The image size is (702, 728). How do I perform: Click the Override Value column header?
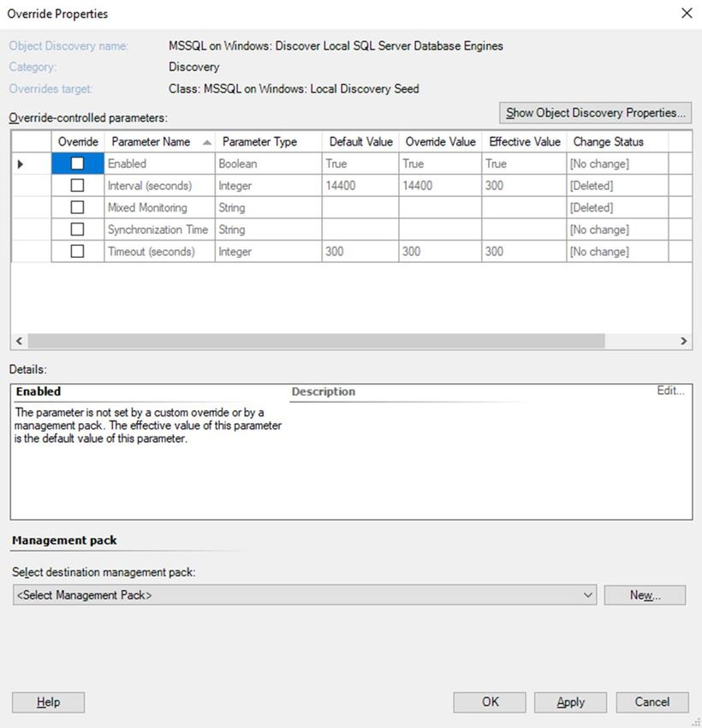(440, 141)
